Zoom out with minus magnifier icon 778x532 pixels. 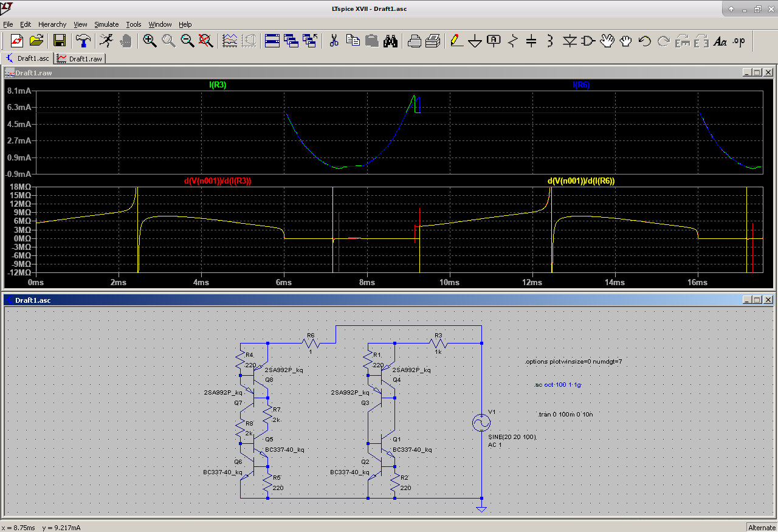coord(187,41)
